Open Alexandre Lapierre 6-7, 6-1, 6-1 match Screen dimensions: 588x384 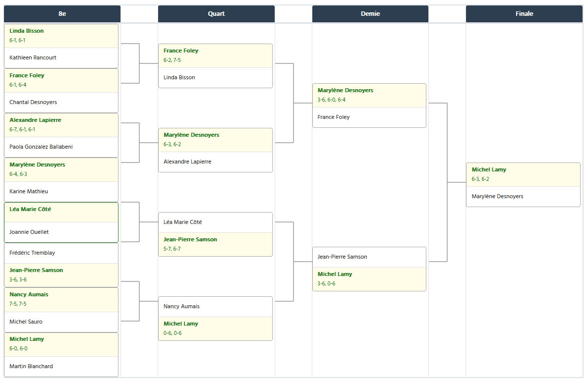(x=61, y=125)
